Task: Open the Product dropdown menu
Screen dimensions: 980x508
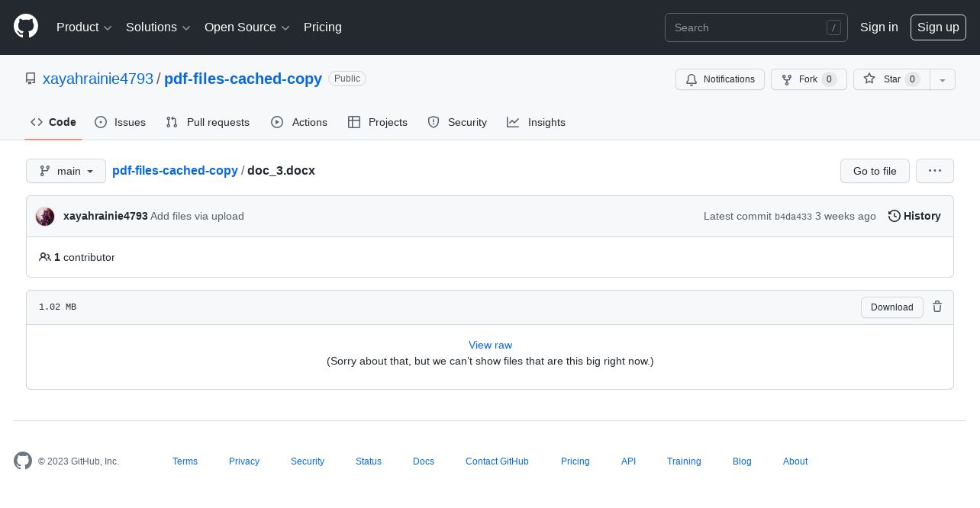Action: pos(84,27)
